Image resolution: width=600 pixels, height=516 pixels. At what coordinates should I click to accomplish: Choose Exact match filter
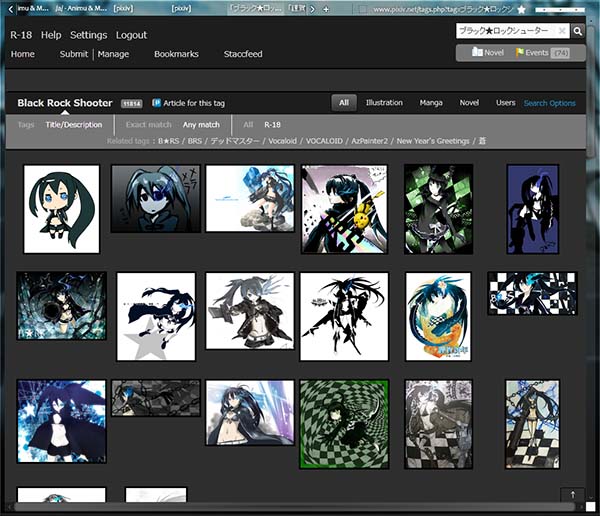(148, 125)
